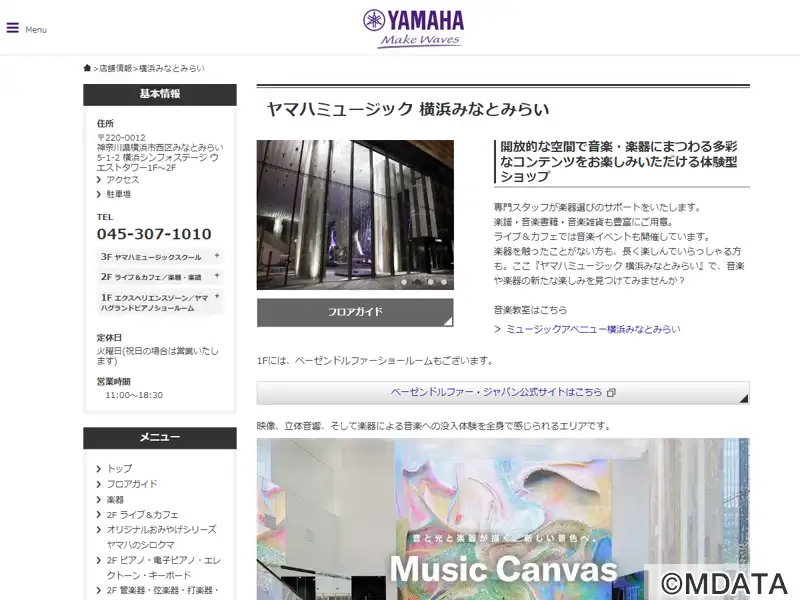The image size is (800, 600).
Task: Click the business hours 11:00〜18:30
Action: [134, 395]
